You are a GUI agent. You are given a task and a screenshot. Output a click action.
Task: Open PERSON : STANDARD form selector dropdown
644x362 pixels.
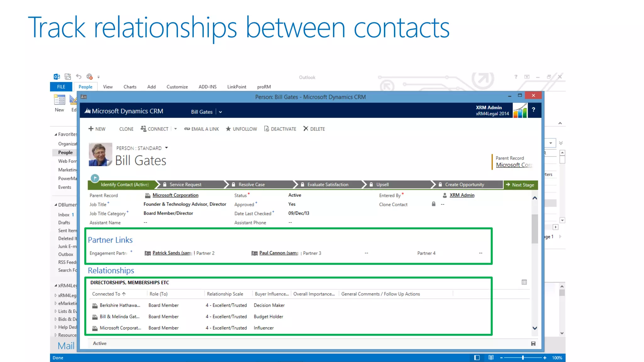tap(166, 148)
